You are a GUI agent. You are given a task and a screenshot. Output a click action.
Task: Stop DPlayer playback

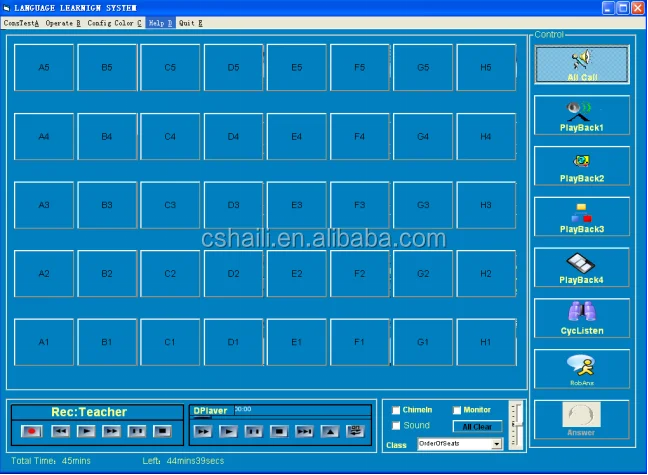[x=279, y=432]
